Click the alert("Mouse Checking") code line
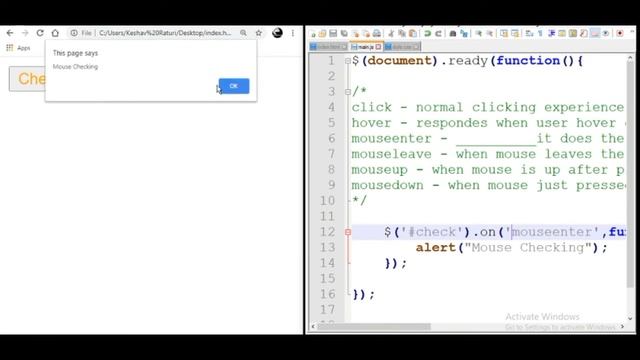The image size is (640, 360). pos(511,248)
